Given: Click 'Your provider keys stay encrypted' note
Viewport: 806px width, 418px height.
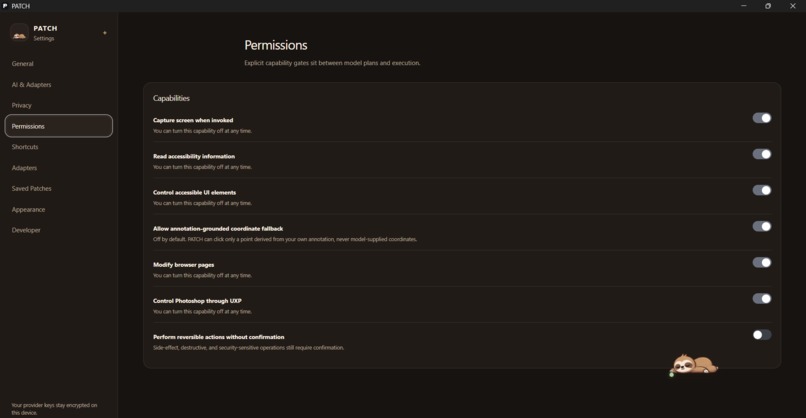Looking at the screenshot, I should click(54, 409).
